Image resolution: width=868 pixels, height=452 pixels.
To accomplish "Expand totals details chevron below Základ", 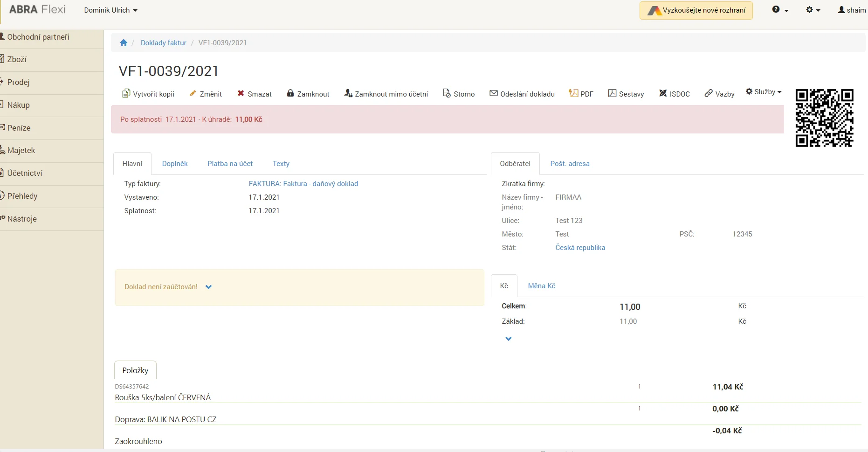I will 509,339.
